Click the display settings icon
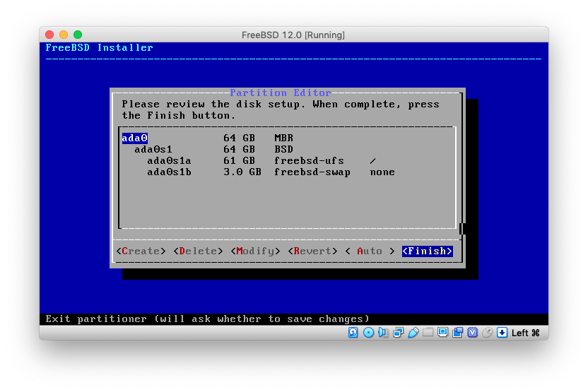The width and height of the screenshot is (588, 392). [443, 332]
